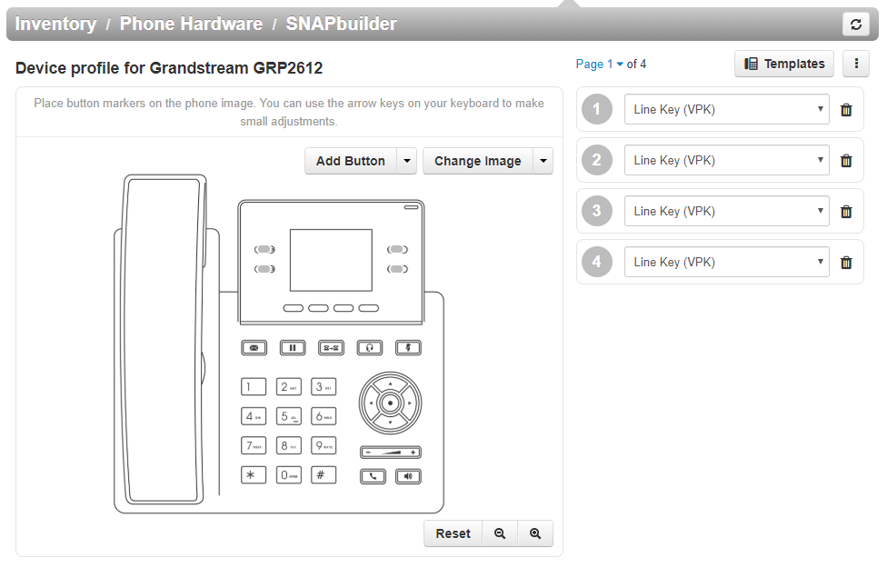887x588 pixels.
Task: Open button 3 Line Key (VPK) dropdown
Action: (727, 211)
